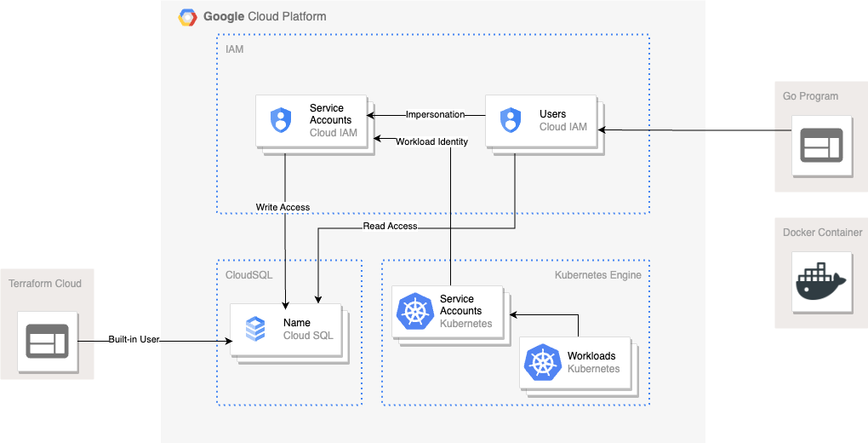This screenshot has height=443, width=868.
Task: Select the 'Name Cloud SQL' card text
Action: pos(308,329)
